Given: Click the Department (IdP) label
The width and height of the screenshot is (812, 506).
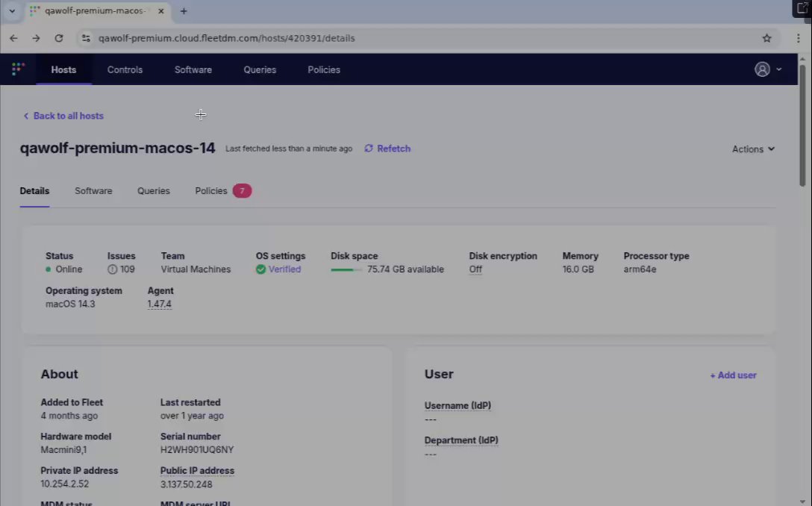Looking at the screenshot, I should tap(461, 440).
